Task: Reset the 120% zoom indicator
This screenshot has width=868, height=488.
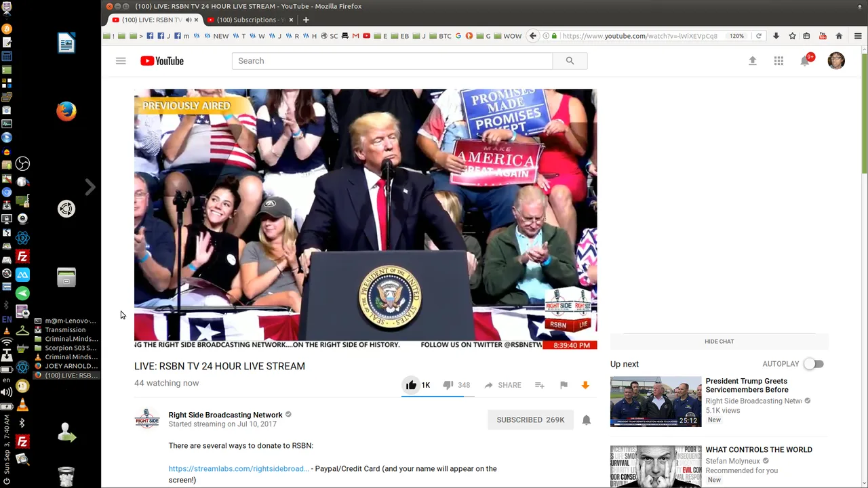Action: (x=737, y=36)
